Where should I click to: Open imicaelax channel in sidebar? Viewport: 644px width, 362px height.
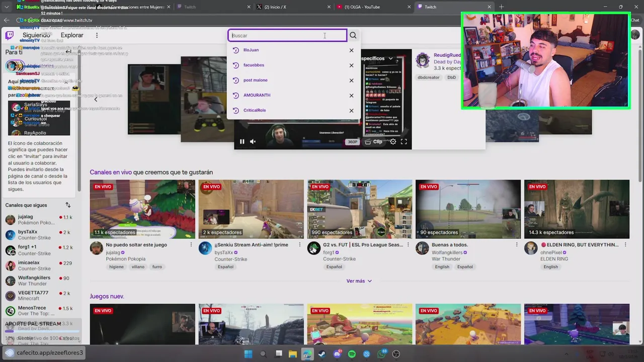click(x=40, y=265)
